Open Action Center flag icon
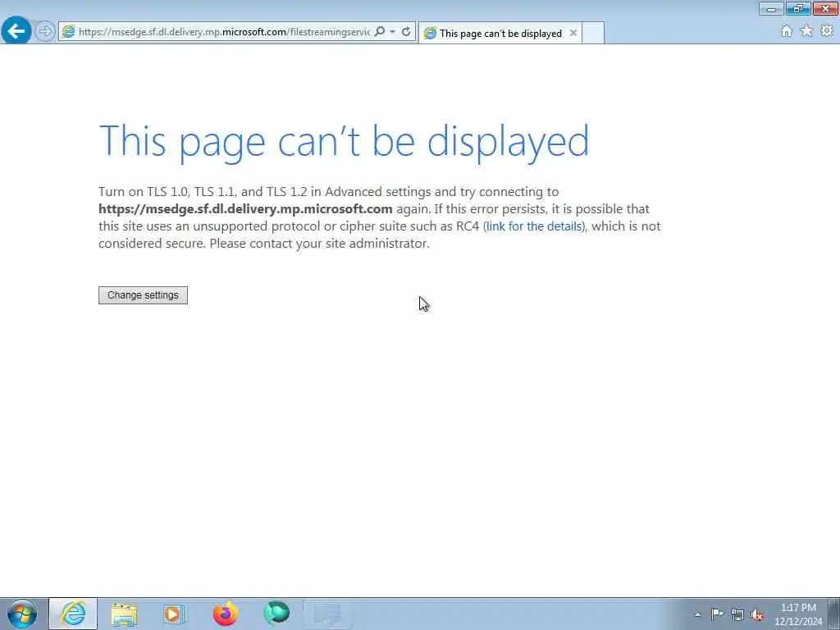Image resolution: width=840 pixels, height=630 pixels. [717, 614]
